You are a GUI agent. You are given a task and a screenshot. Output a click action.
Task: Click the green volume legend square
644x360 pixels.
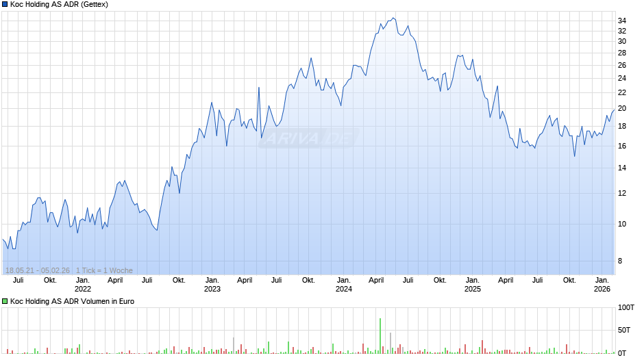pyautogui.click(x=5, y=301)
